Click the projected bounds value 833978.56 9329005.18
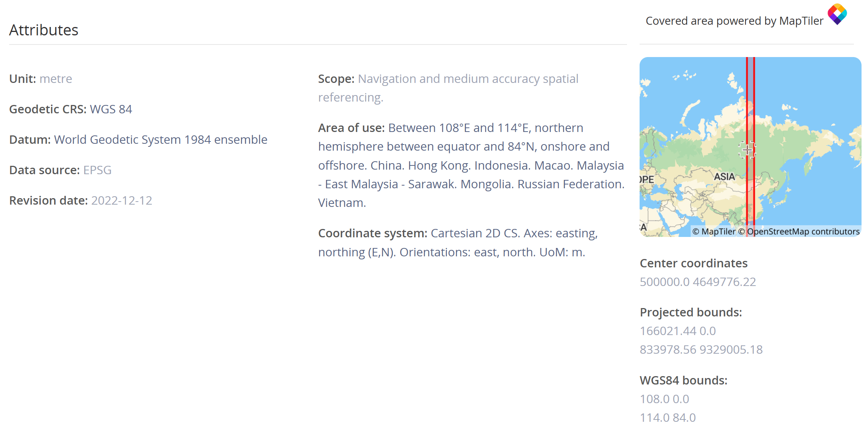Screen dimensions: 868x429 [701, 350]
